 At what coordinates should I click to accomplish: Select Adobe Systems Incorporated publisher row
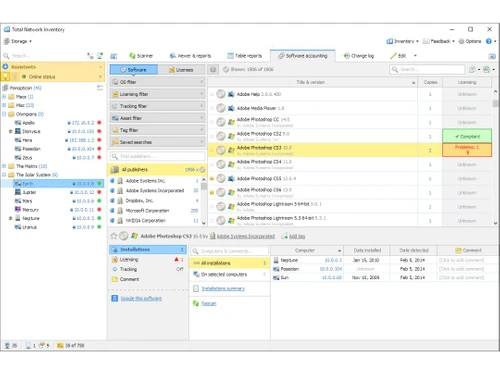point(154,191)
